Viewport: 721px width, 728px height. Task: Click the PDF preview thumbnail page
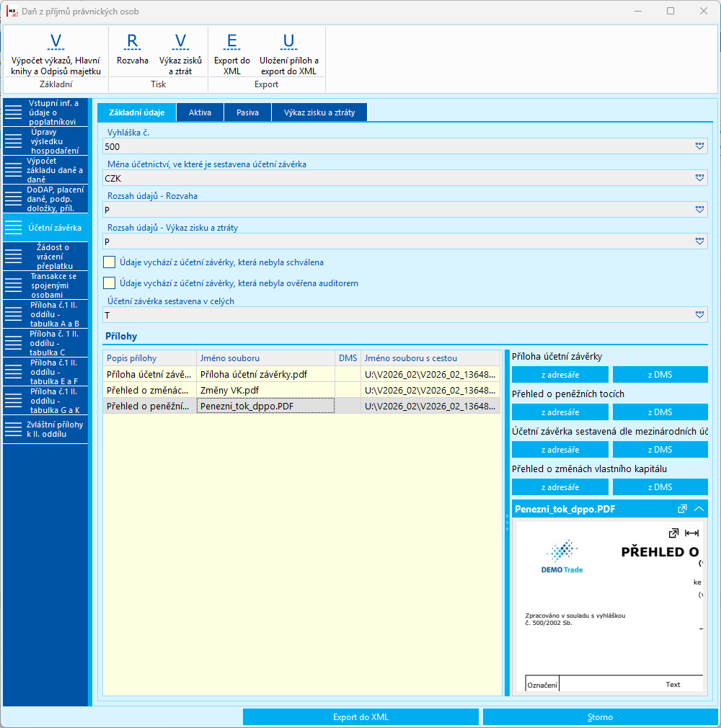[x=609, y=606]
